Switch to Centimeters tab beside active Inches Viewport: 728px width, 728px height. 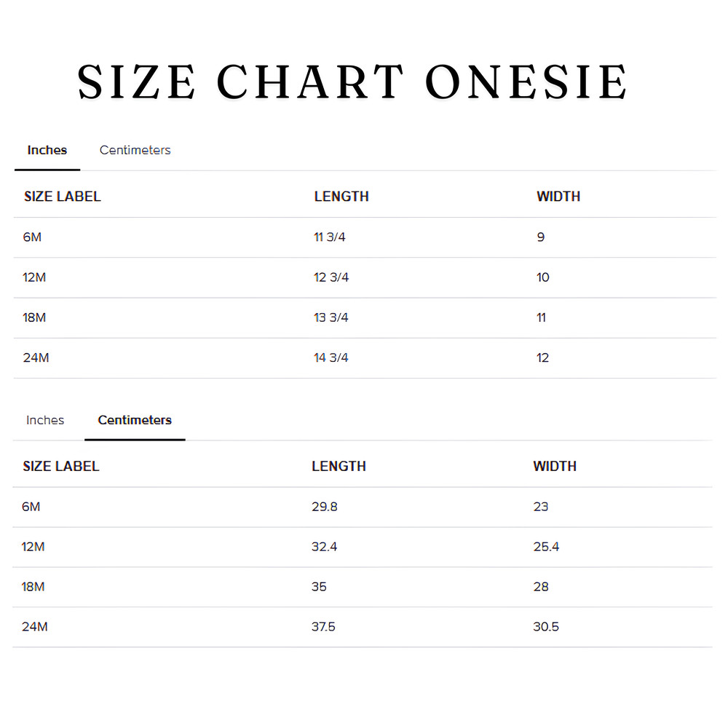tap(135, 150)
